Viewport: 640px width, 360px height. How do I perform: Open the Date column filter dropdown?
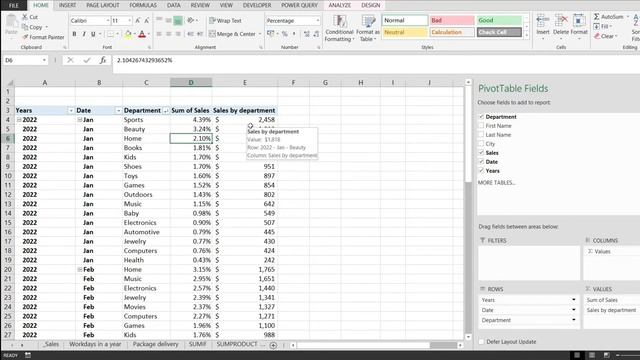pyautogui.click(x=118, y=111)
